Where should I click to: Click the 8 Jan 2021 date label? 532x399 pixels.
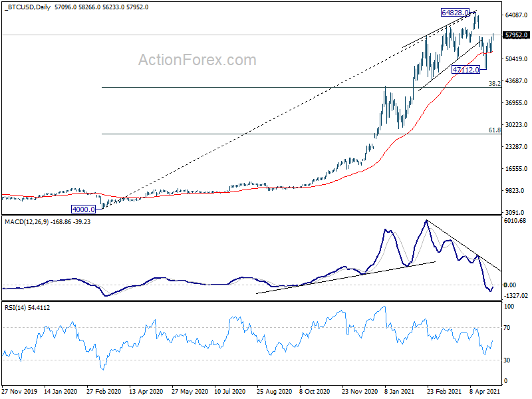coord(400,392)
